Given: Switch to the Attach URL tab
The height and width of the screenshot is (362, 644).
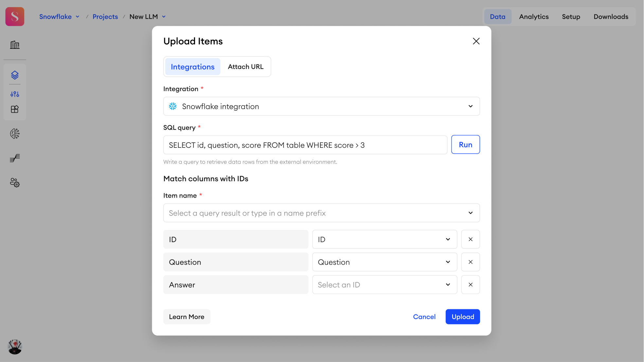Looking at the screenshot, I should pyautogui.click(x=246, y=67).
